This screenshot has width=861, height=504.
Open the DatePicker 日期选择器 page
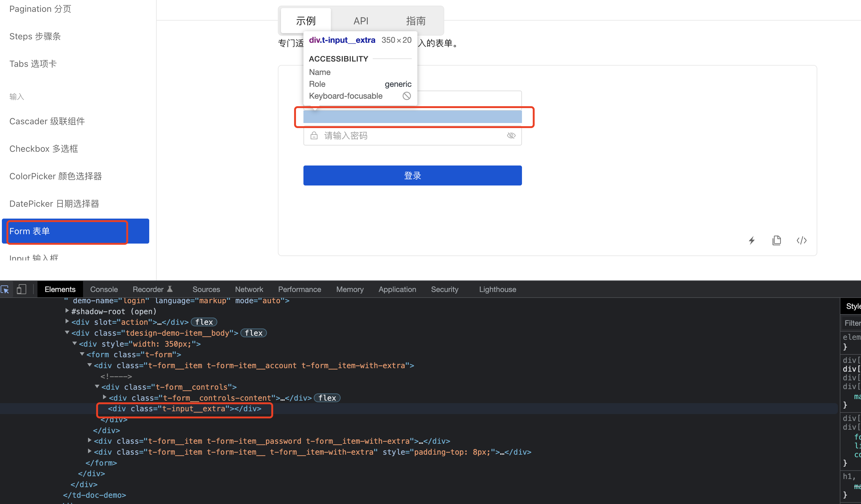pyautogui.click(x=54, y=203)
